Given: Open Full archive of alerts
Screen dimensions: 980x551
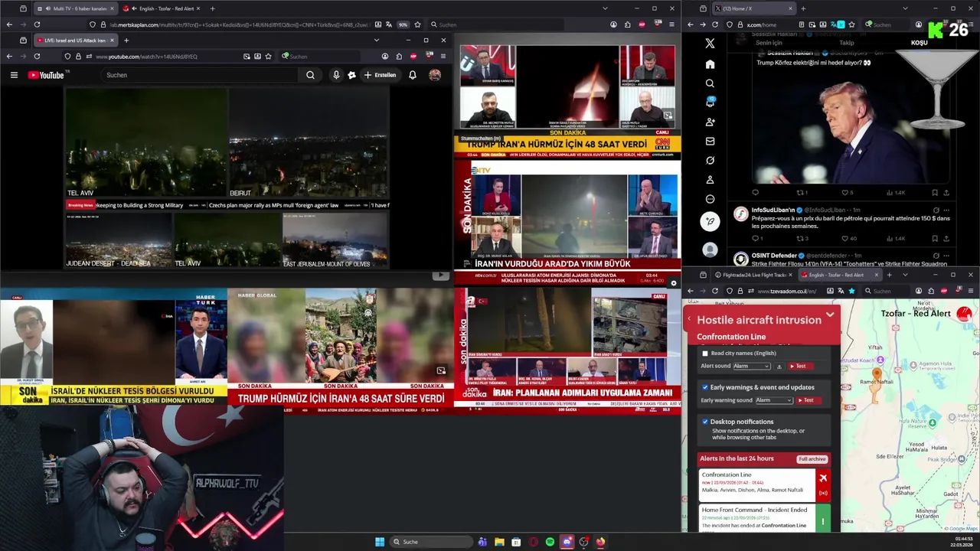Looking at the screenshot, I should (812, 459).
